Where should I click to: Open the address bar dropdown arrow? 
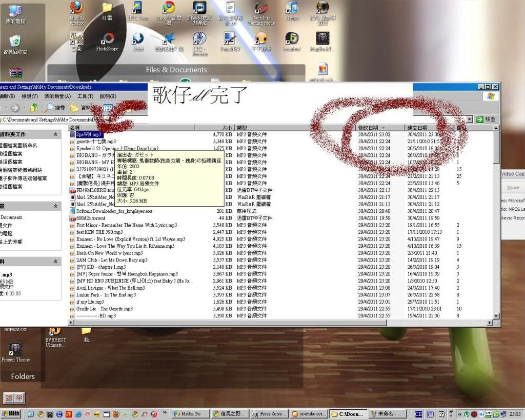(x=470, y=119)
